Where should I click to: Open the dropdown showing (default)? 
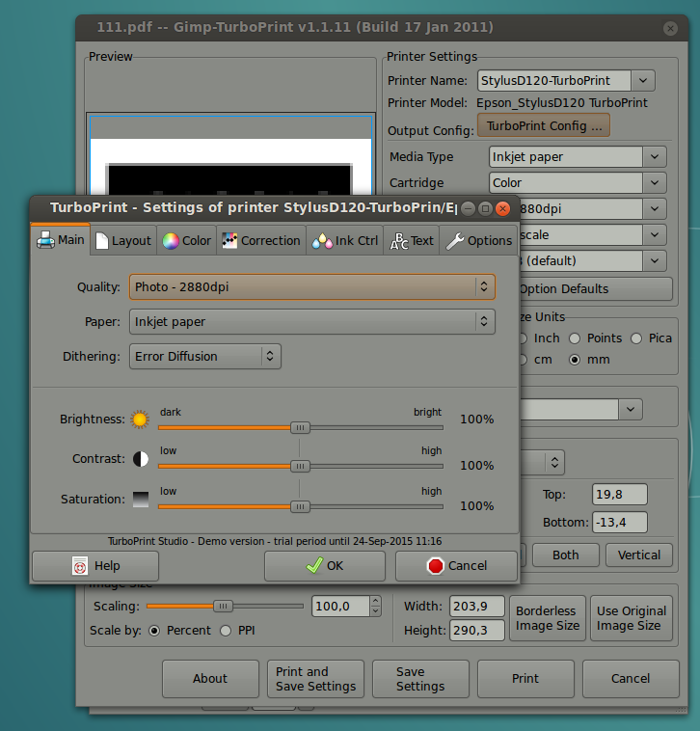655,261
